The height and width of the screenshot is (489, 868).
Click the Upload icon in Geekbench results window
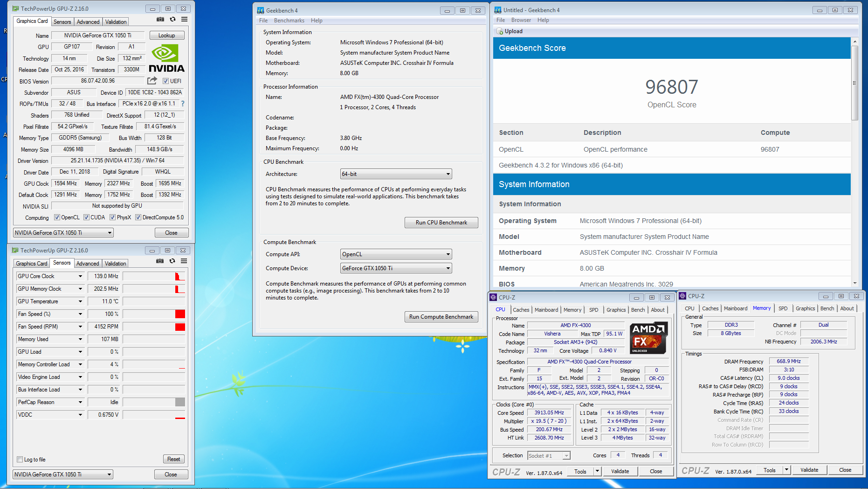coord(500,31)
